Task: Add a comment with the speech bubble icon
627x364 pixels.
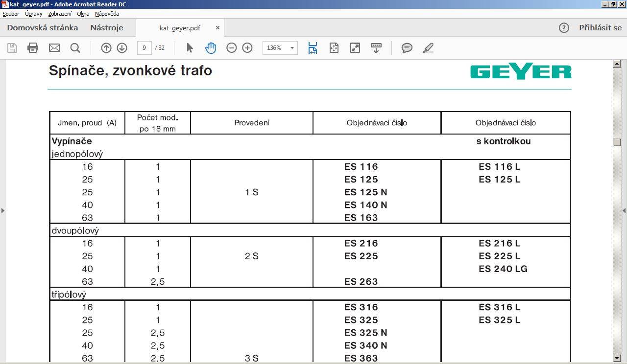Action: [407, 47]
